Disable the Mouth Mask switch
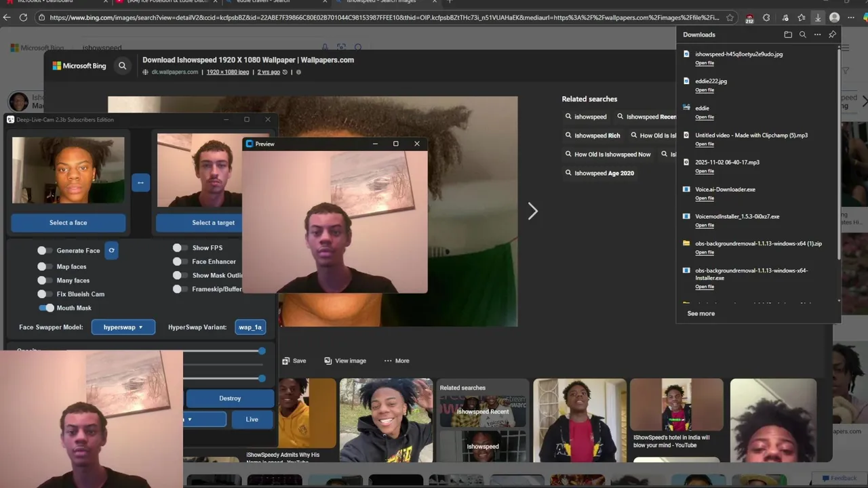The width and height of the screenshot is (868, 488). 46,308
